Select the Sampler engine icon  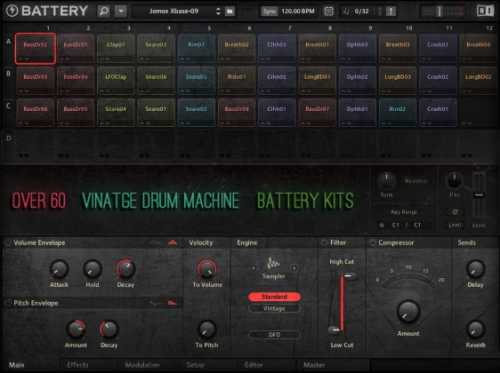[273, 264]
